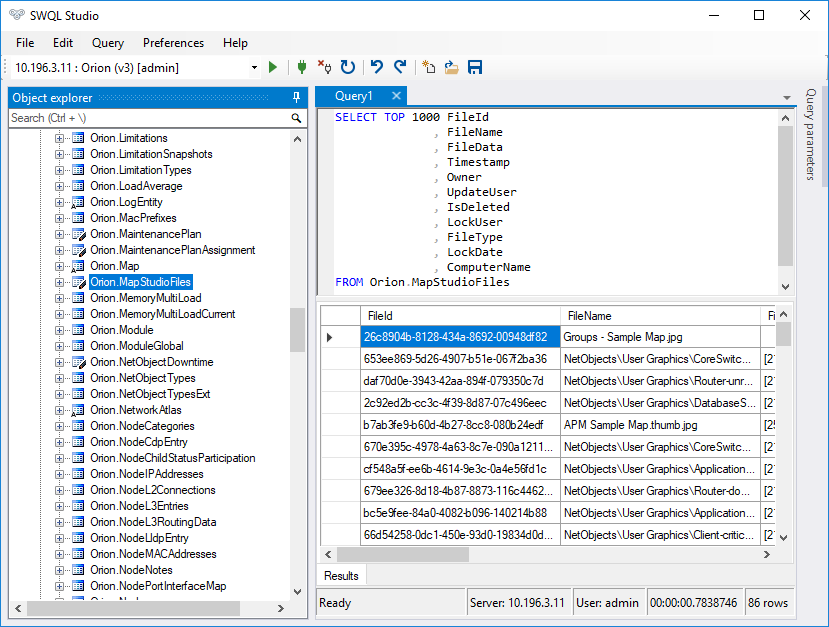Click the Orion.LogEntity table icon

tap(78, 202)
